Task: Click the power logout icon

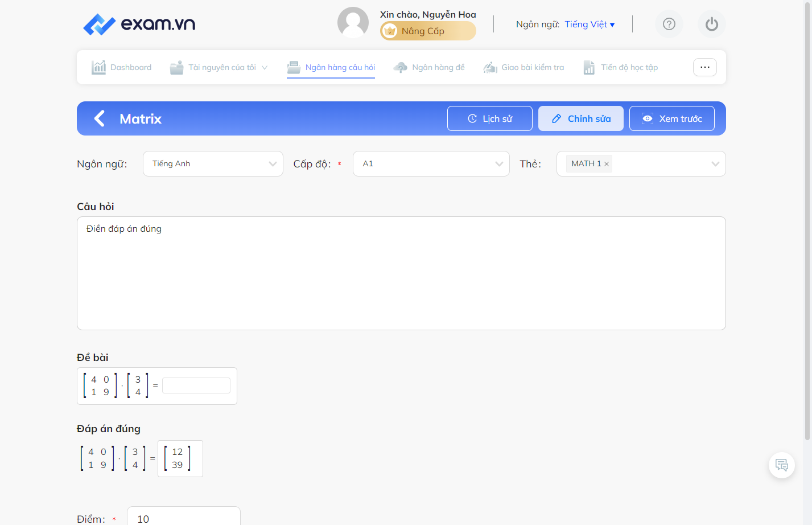Action: tap(712, 24)
